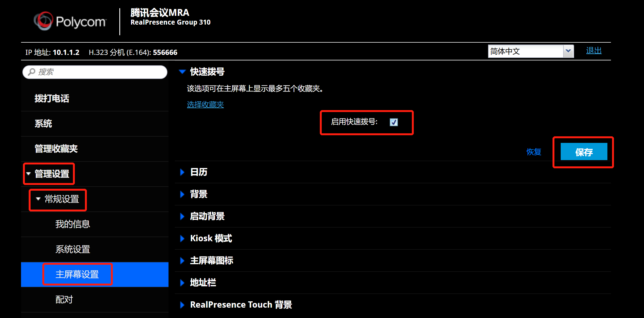644x318 pixels.
Task: Select 系统设置 in the sidebar
Action: pyautogui.click(x=73, y=249)
